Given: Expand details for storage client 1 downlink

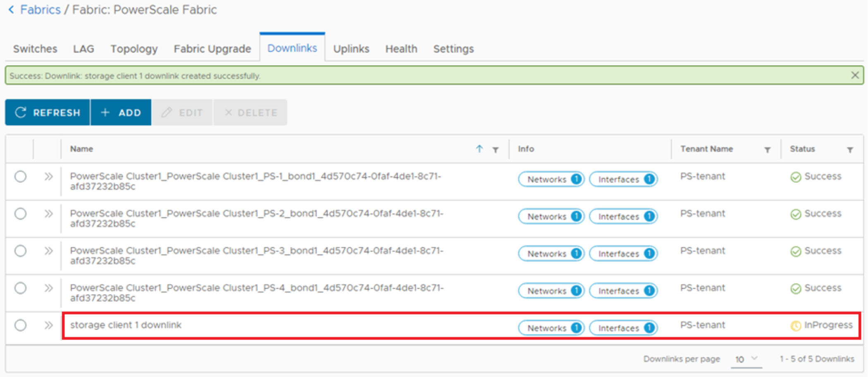Looking at the screenshot, I should coord(48,325).
